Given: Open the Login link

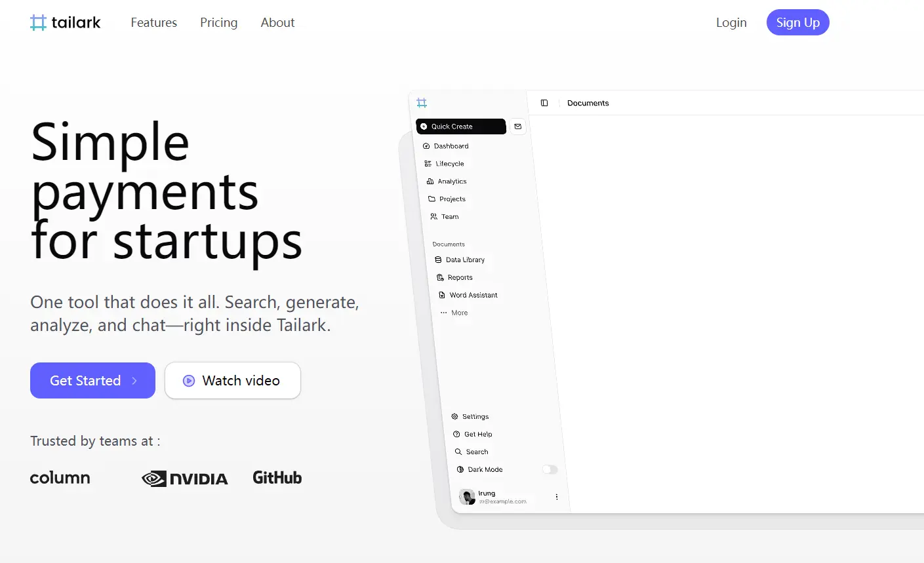Looking at the screenshot, I should tap(731, 22).
